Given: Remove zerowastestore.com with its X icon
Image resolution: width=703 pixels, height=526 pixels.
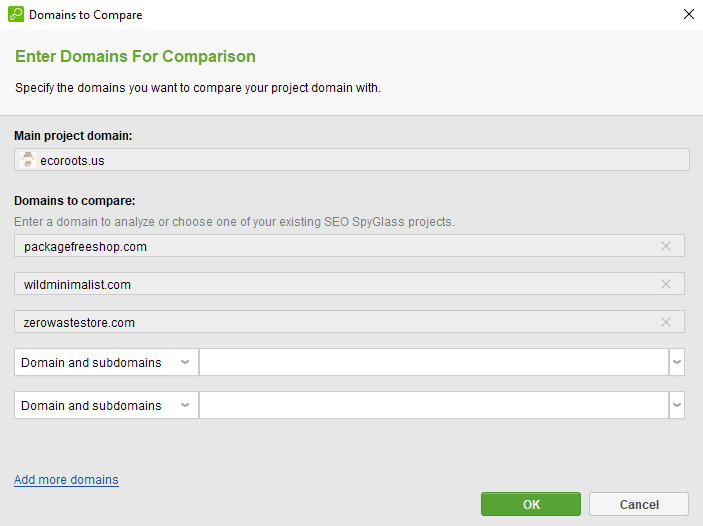Looking at the screenshot, I should click(666, 322).
